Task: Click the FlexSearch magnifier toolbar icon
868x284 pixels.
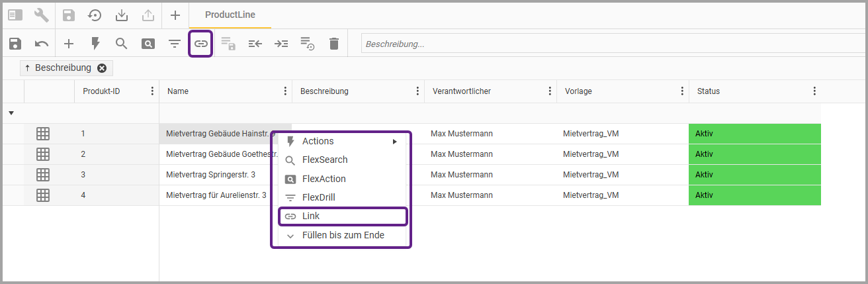Action: (x=121, y=44)
